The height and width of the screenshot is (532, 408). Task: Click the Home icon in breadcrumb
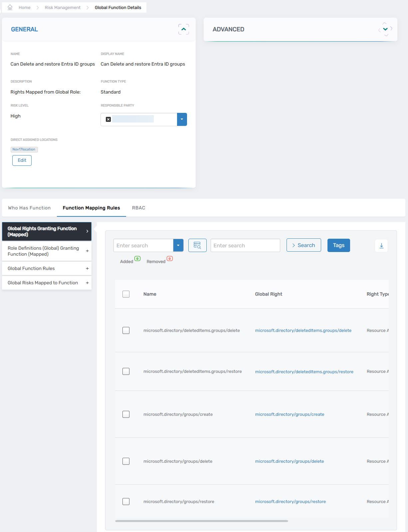tap(10, 7)
